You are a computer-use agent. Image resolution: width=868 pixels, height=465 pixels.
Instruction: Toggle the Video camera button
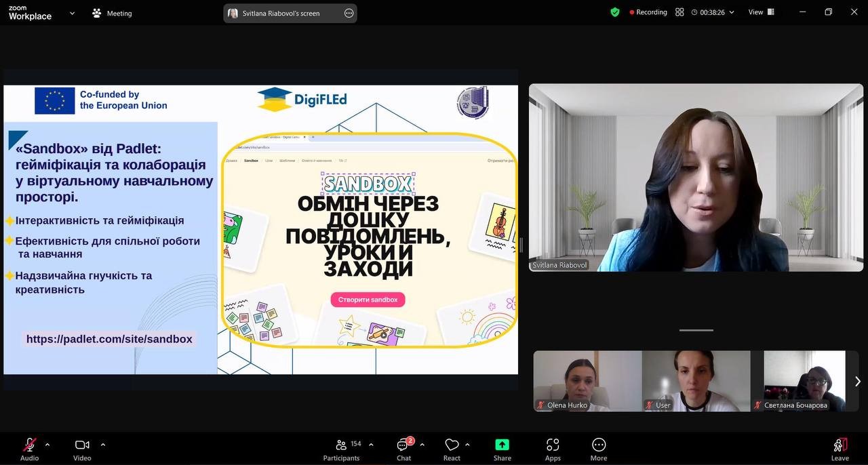click(82, 449)
